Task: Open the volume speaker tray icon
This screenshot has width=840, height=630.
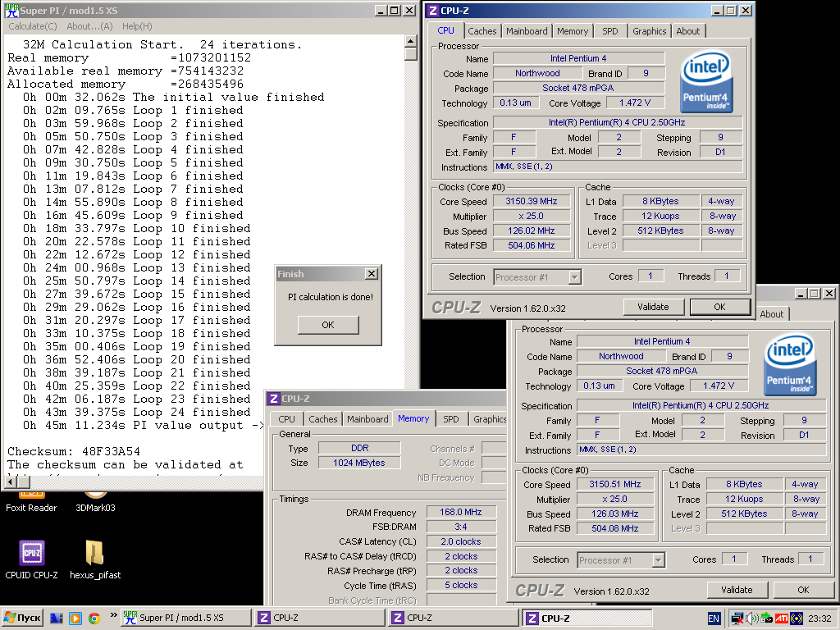Action: coord(751,619)
